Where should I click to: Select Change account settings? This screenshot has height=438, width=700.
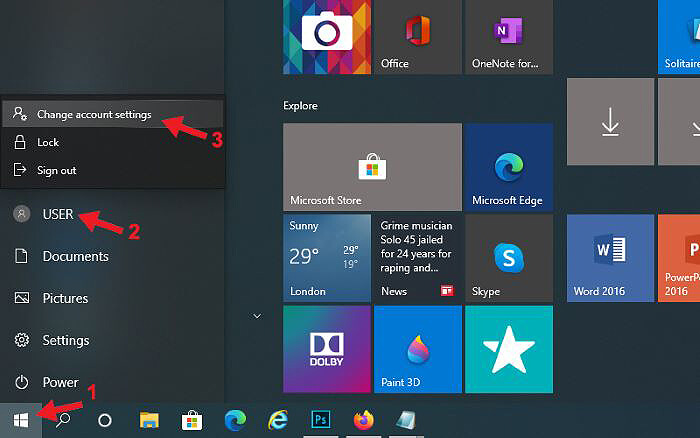click(112, 114)
